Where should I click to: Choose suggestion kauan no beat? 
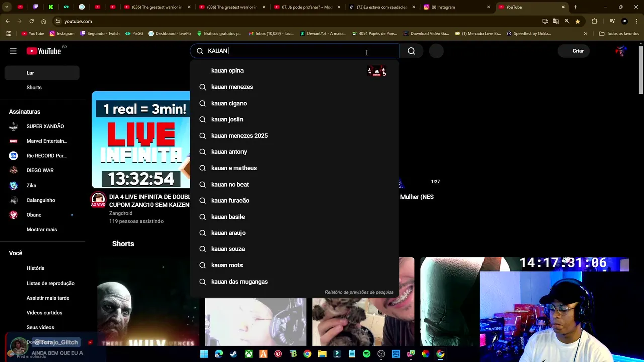tap(294, 184)
